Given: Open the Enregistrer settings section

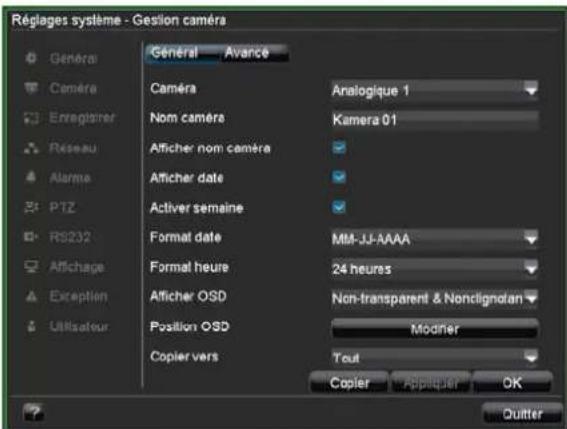Looking at the screenshot, I should [x=82, y=118].
